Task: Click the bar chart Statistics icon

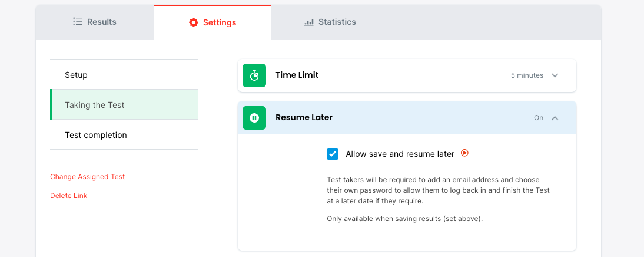Action: [x=309, y=22]
